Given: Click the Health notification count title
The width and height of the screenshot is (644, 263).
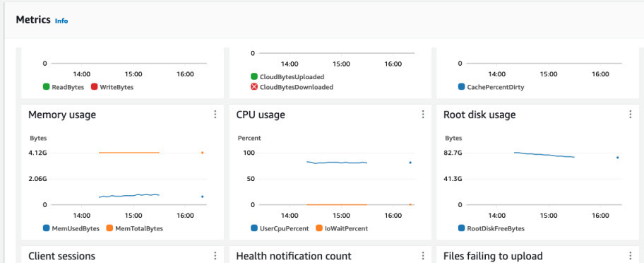Looking at the screenshot, I should [x=294, y=256].
